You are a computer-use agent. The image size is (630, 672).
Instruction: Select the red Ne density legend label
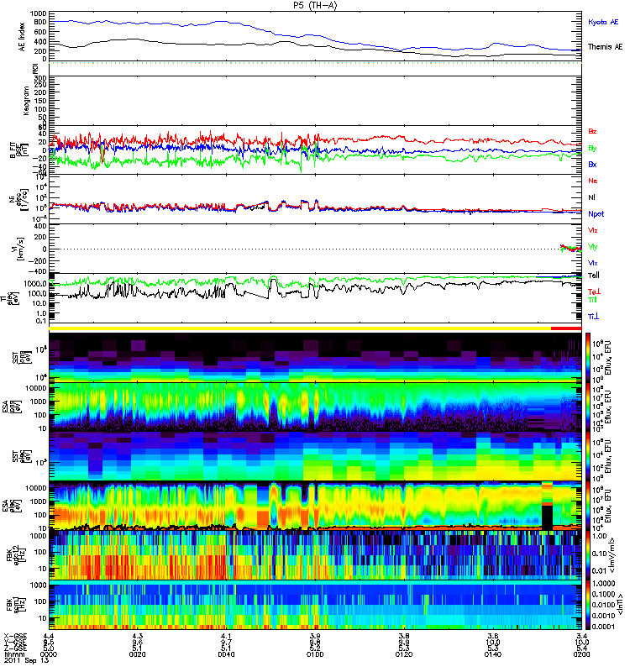[x=592, y=181]
